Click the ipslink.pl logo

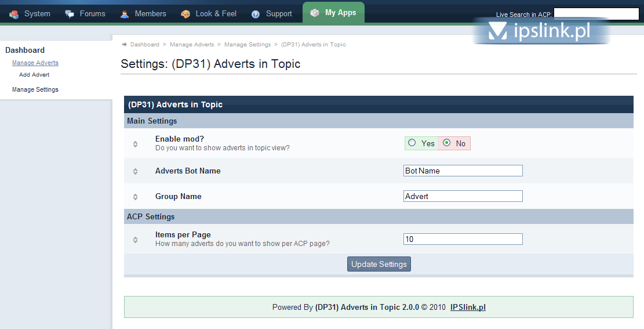[x=540, y=31]
